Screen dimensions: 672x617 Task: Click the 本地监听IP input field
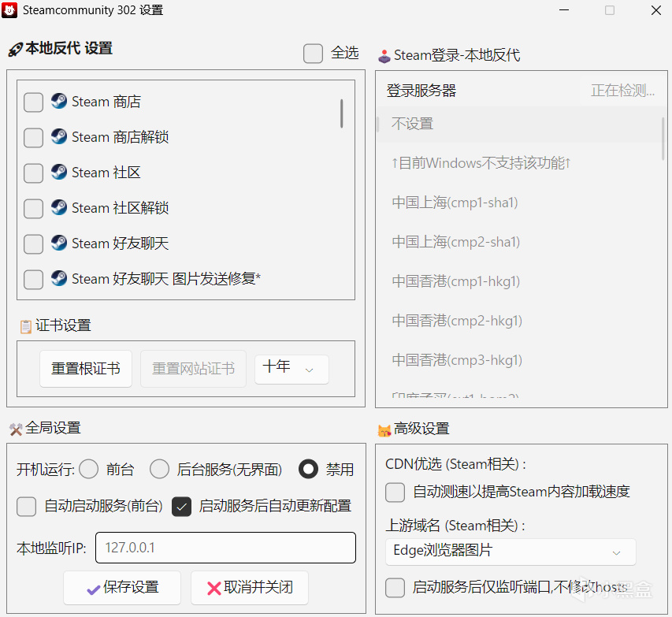(225, 548)
